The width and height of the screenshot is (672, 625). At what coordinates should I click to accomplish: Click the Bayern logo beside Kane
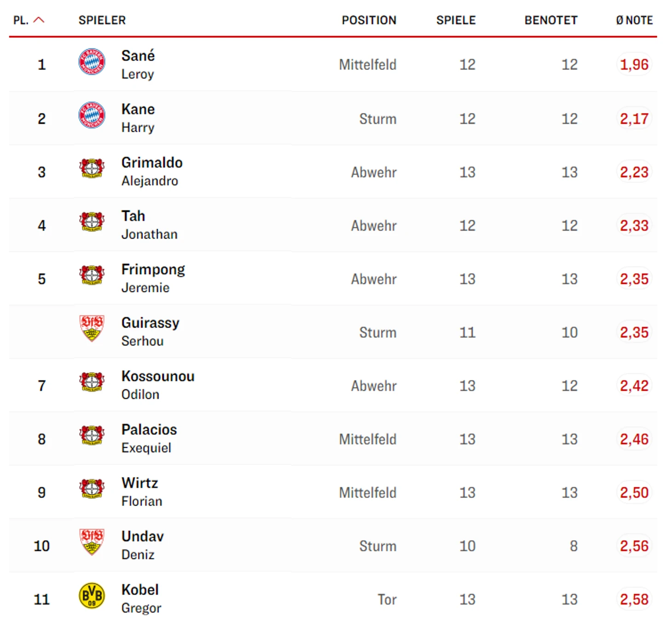tap(92, 115)
